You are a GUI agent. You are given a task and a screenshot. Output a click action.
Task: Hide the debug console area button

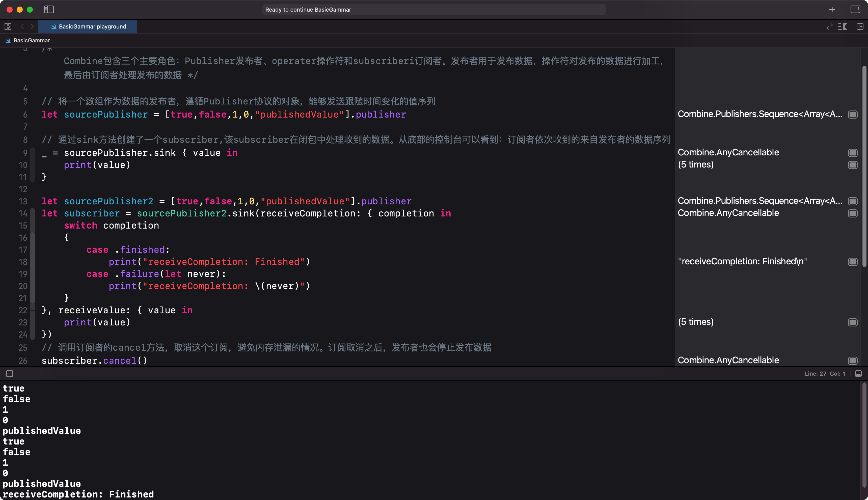pos(858,374)
